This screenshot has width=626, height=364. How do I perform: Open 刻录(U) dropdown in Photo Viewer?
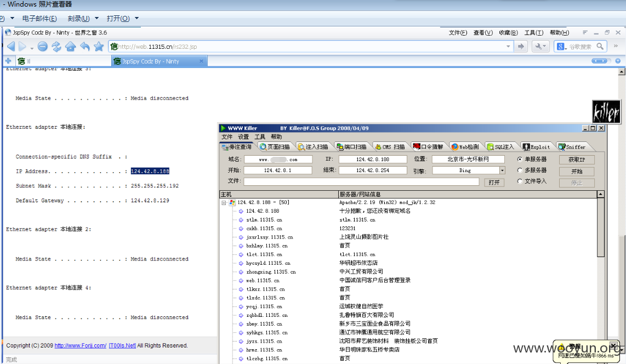83,18
